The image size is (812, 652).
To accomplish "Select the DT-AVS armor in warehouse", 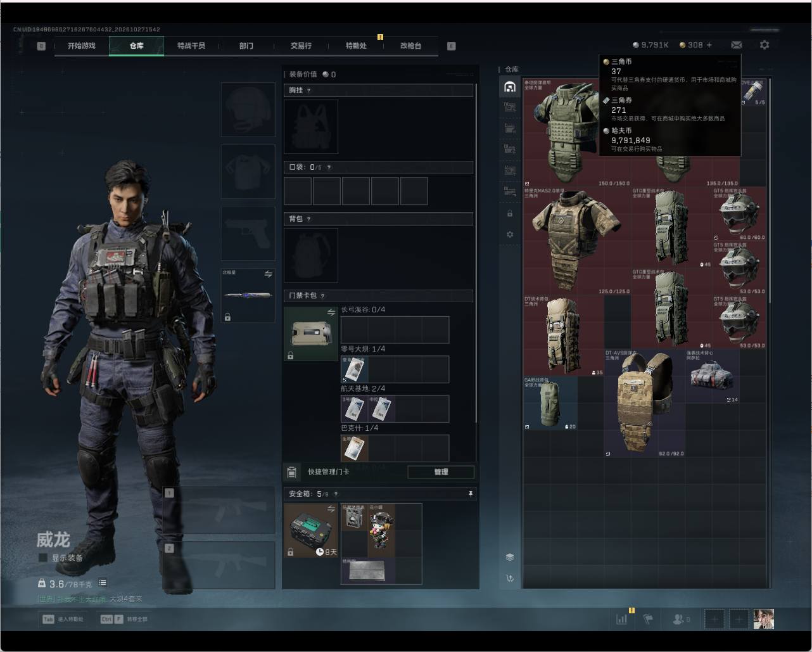I will tap(644, 403).
